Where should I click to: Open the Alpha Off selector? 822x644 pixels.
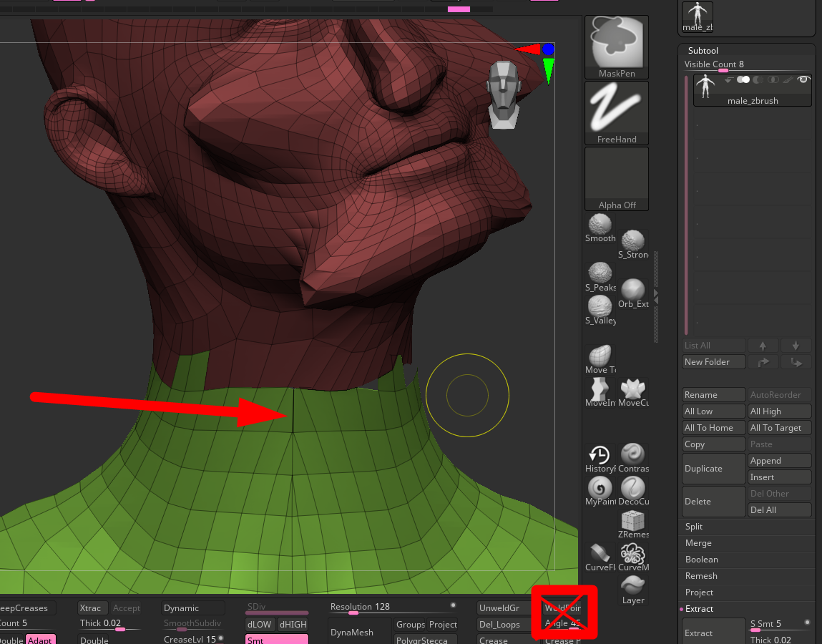coord(617,179)
